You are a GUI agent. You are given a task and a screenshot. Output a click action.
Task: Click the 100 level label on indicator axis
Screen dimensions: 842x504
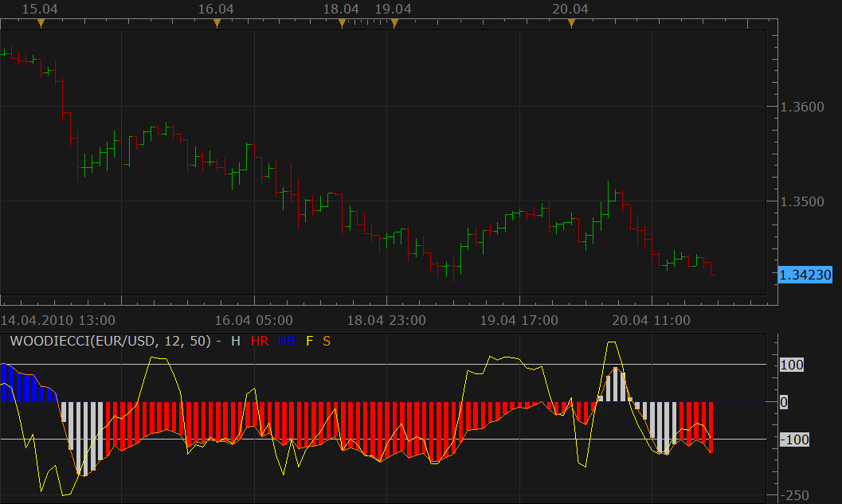pos(792,365)
